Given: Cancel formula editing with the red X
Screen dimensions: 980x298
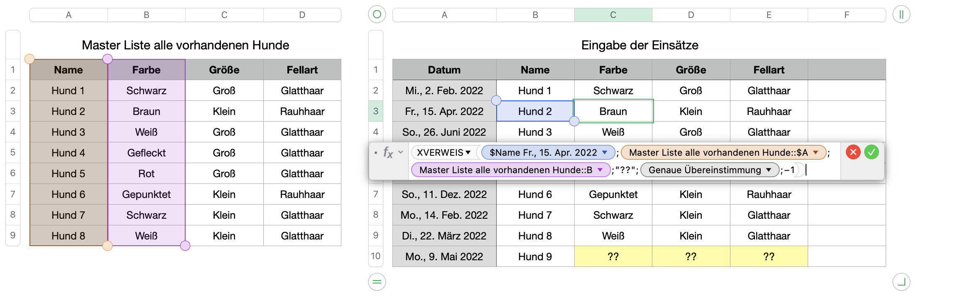Looking at the screenshot, I should click(853, 152).
